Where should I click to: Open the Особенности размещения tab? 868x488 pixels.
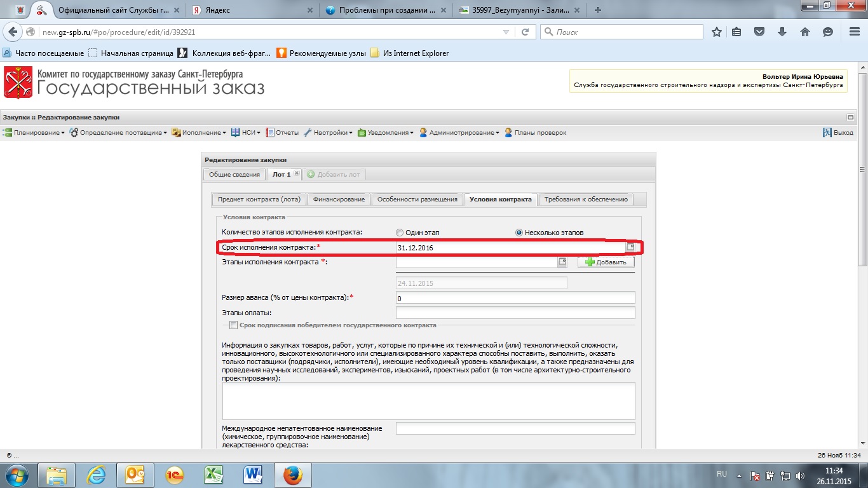pos(417,199)
